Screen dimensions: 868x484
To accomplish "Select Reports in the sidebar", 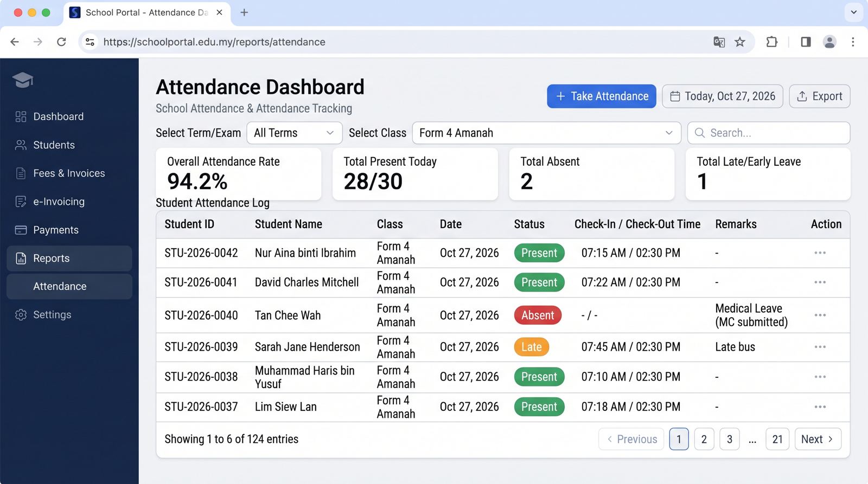I will 69,259.
